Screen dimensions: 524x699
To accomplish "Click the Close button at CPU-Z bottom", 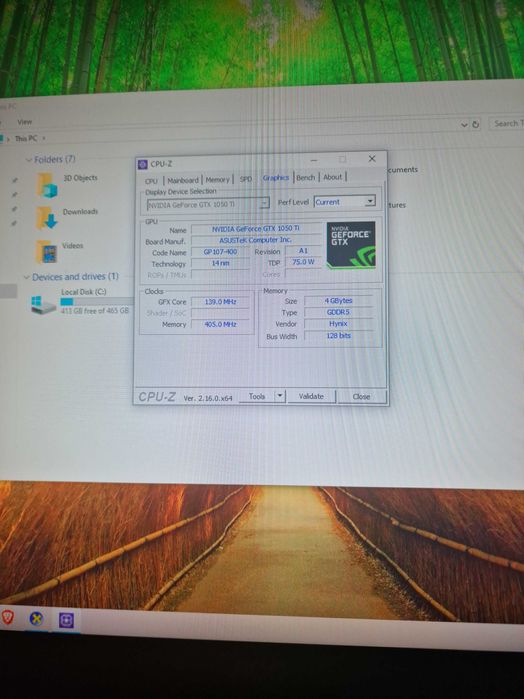I will 361,397.
